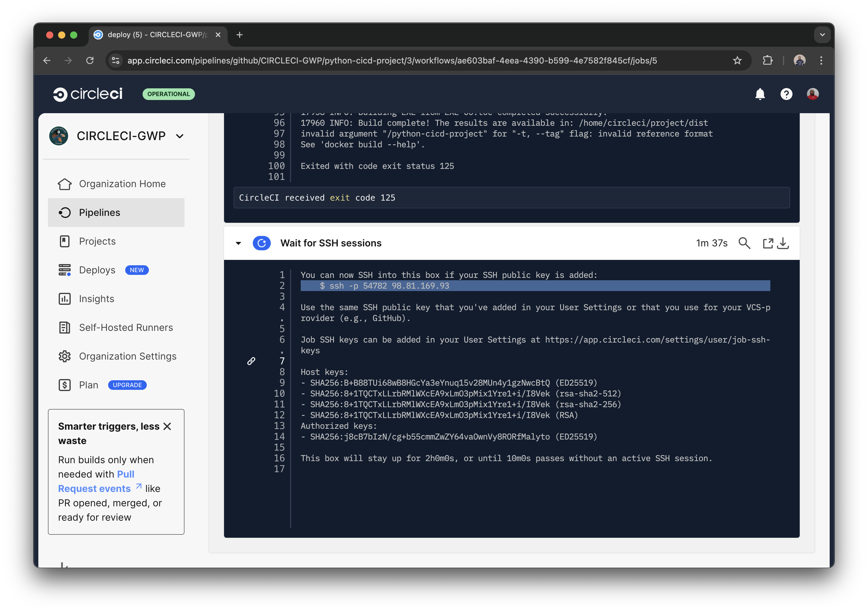The width and height of the screenshot is (868, 612).
Task: Open the Pull Request events link
Action: (x=95, y=488)
